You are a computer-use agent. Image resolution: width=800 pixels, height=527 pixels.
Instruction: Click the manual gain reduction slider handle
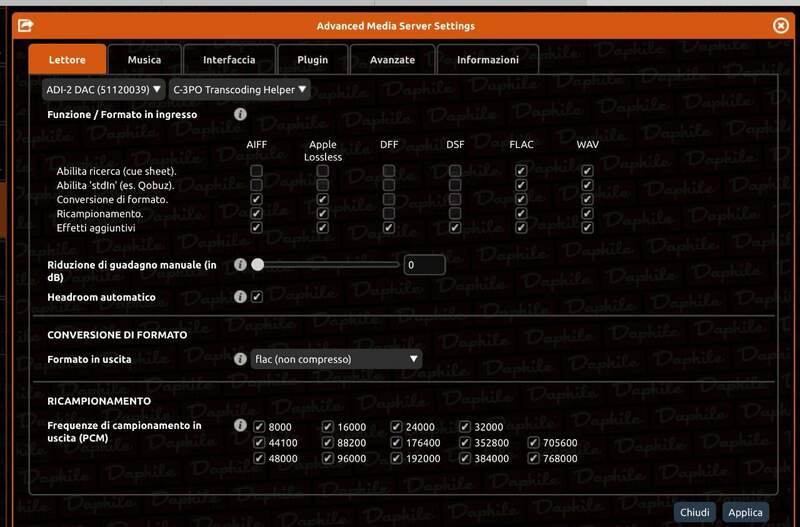point(258,265)
